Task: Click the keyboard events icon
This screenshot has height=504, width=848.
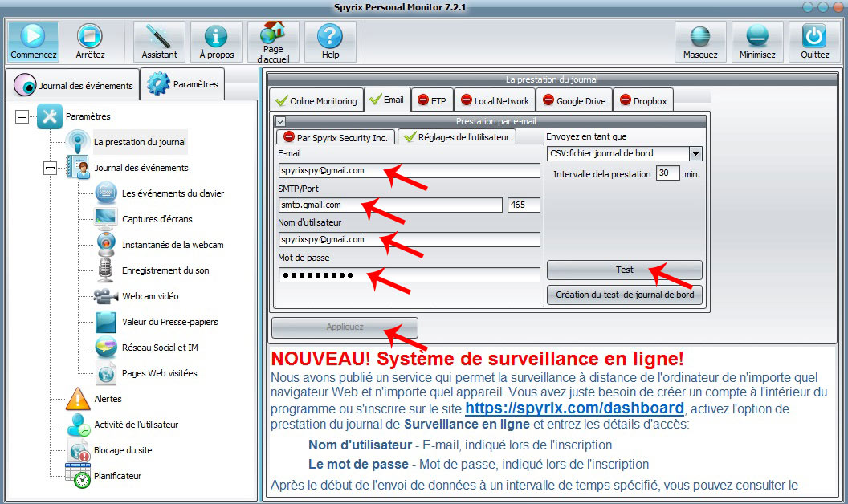Action: (x=106, y=193)
